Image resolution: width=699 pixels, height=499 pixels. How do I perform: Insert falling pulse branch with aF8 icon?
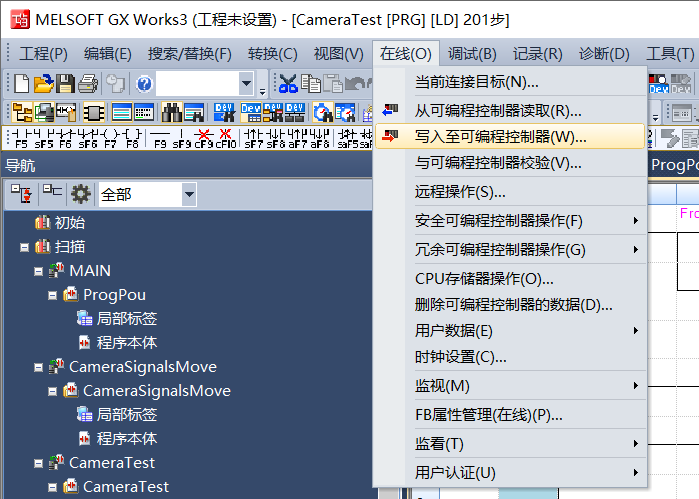(x=320, y=139)
